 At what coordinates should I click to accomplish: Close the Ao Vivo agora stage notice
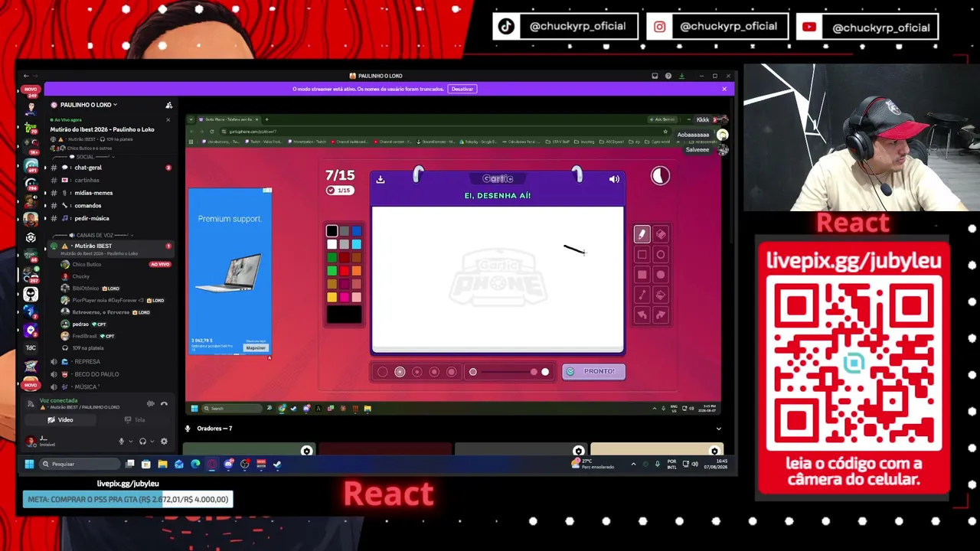point(168,120)
